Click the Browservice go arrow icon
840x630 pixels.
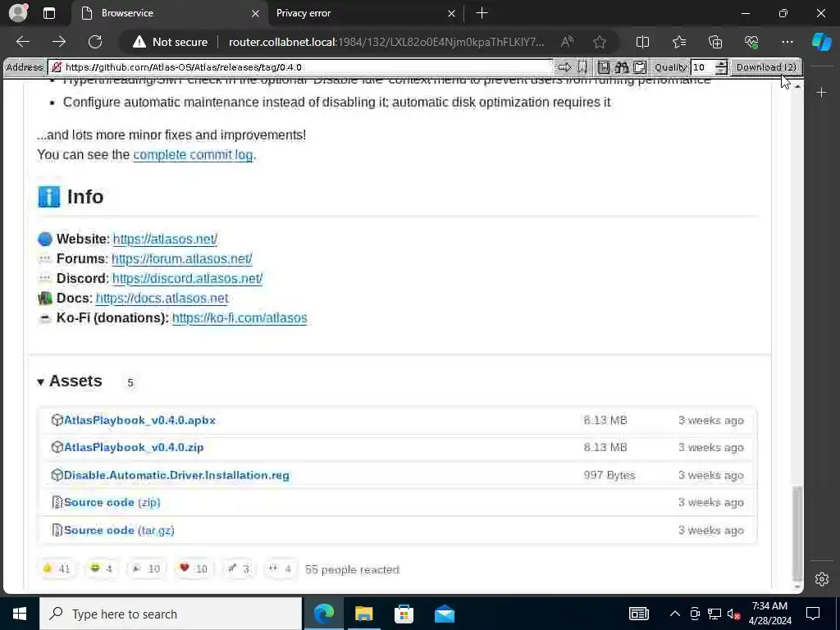[564, 67]
